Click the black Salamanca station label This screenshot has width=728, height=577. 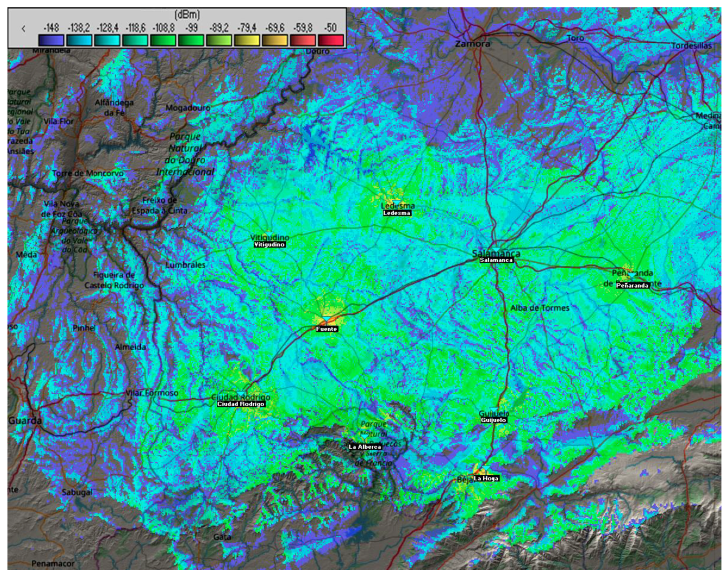click(x=496, y=260)
